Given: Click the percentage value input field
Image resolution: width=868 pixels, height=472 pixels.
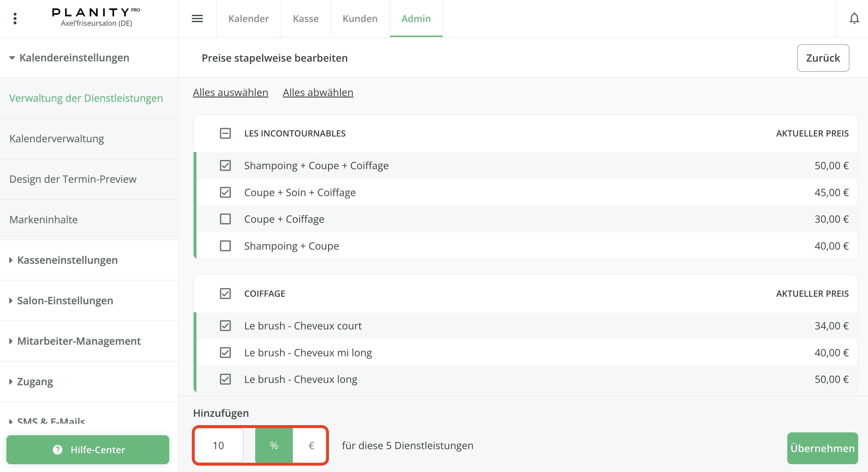Looking at the screenshot, I should pyautogui.click(x=218, y=445).
